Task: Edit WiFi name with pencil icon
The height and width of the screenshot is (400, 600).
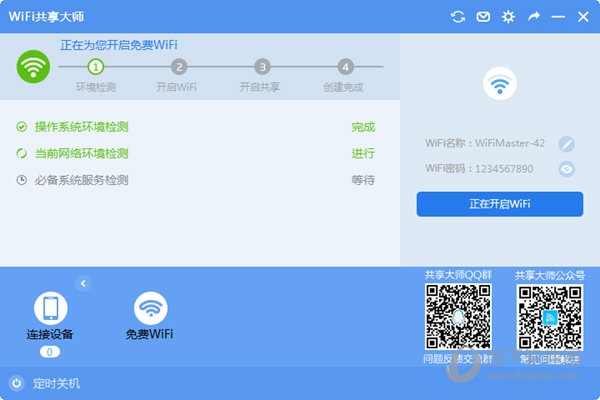Action: (x=566, y=144)
